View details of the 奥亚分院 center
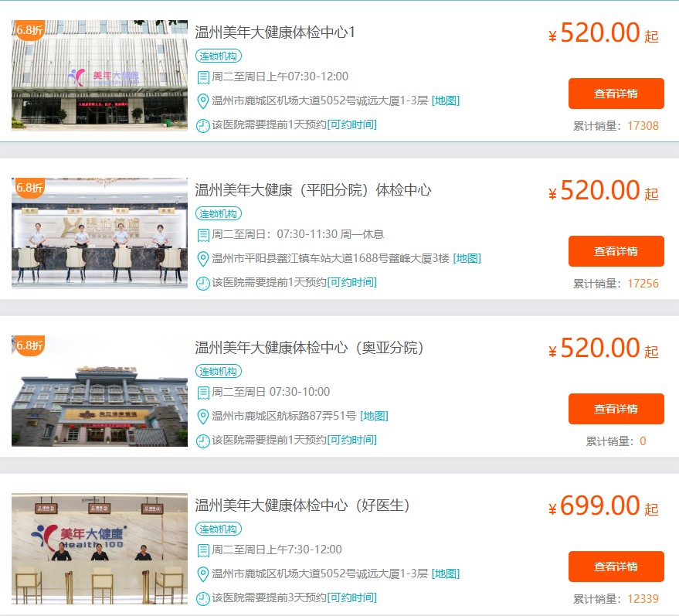Screen dimensions: 679x616 coord(616,409)
